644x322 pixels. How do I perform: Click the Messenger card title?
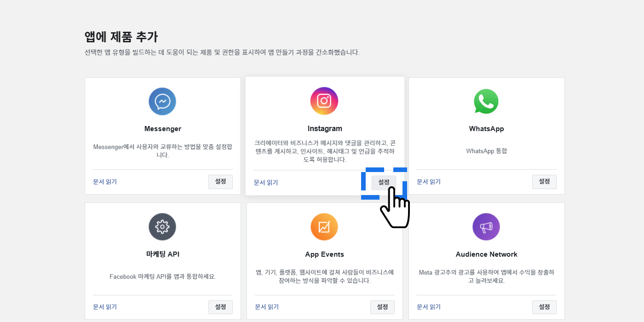(x=162, y=129)
